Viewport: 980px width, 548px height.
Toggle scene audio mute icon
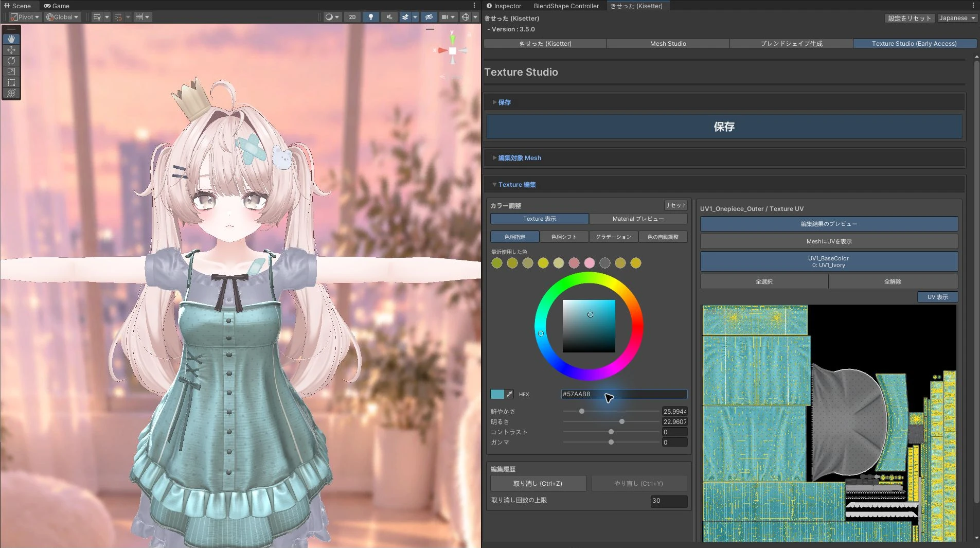tap(389, 17)
